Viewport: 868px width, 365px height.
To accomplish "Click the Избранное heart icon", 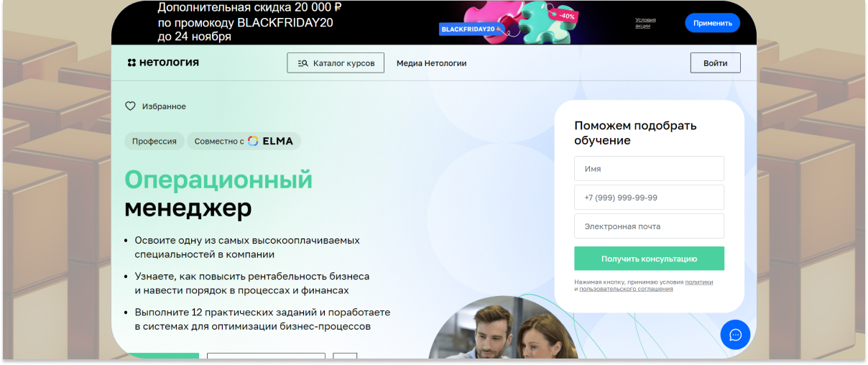I will 130,106.
